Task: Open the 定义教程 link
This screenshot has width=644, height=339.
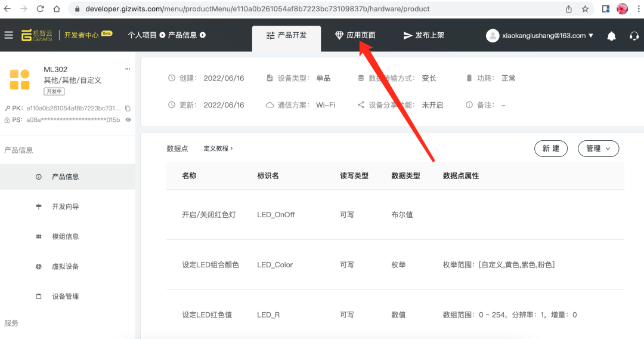Action: (x=218, y=149)
